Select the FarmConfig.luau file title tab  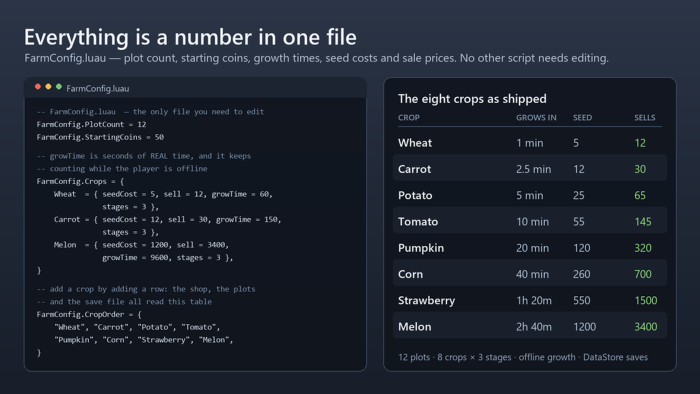point(98,88)
